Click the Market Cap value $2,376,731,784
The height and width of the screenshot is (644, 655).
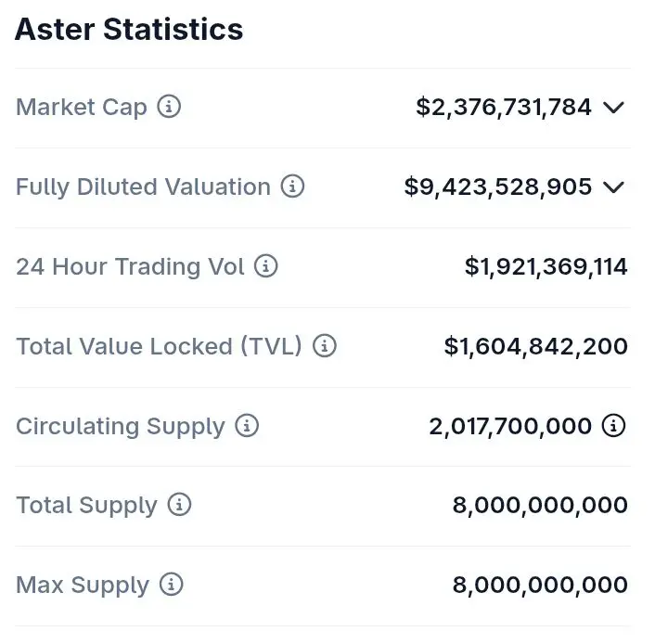click(504, 107)
